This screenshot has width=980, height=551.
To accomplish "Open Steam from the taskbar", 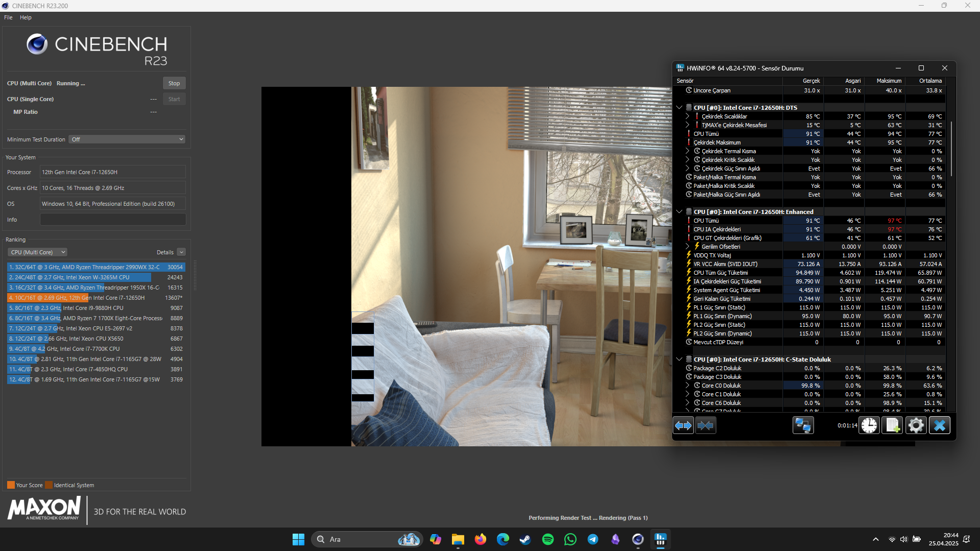I will pos(525,539).
